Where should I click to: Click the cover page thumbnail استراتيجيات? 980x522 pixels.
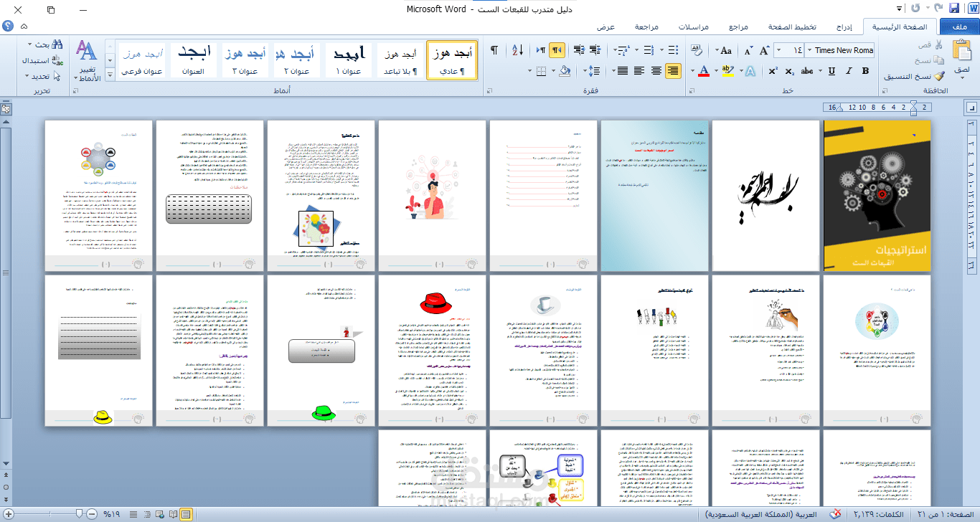[877, 196]
